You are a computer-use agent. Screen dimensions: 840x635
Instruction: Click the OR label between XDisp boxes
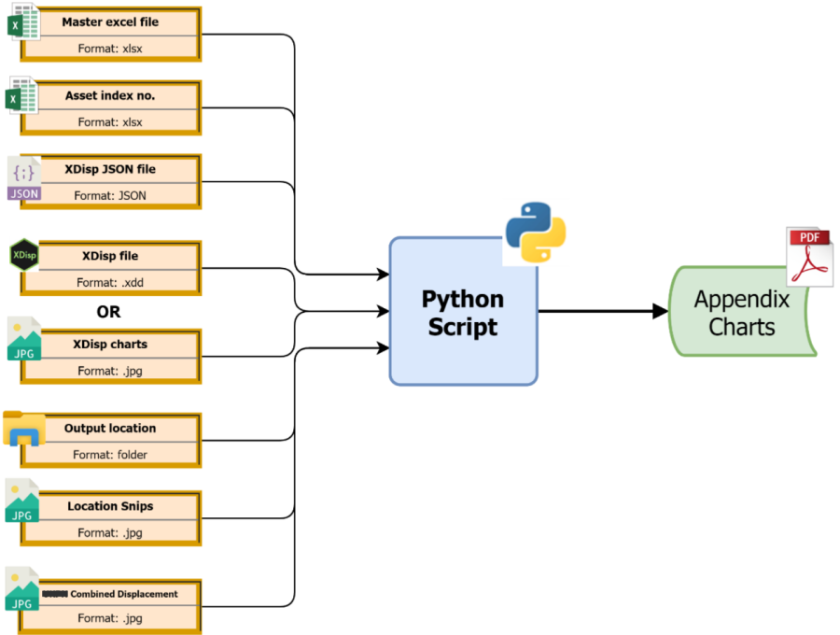point(108,312)
